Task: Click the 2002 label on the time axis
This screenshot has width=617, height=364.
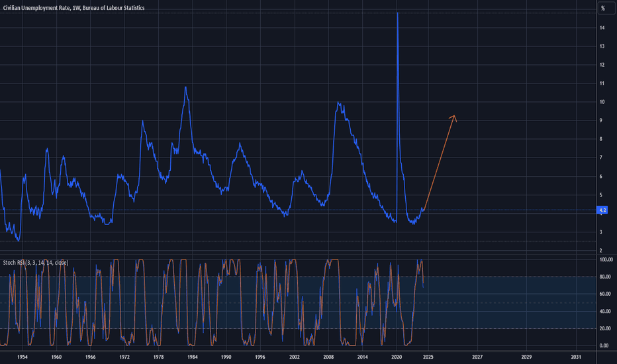Action: point(295,357)
